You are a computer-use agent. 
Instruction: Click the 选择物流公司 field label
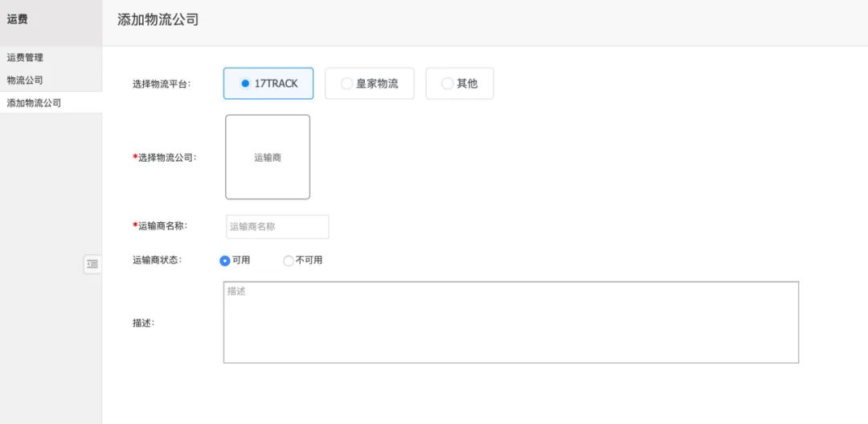pos(166,158)
